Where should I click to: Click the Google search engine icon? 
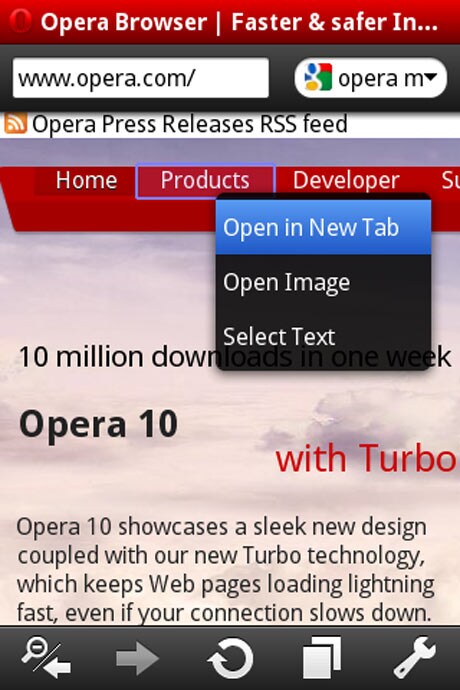(318, 77)
